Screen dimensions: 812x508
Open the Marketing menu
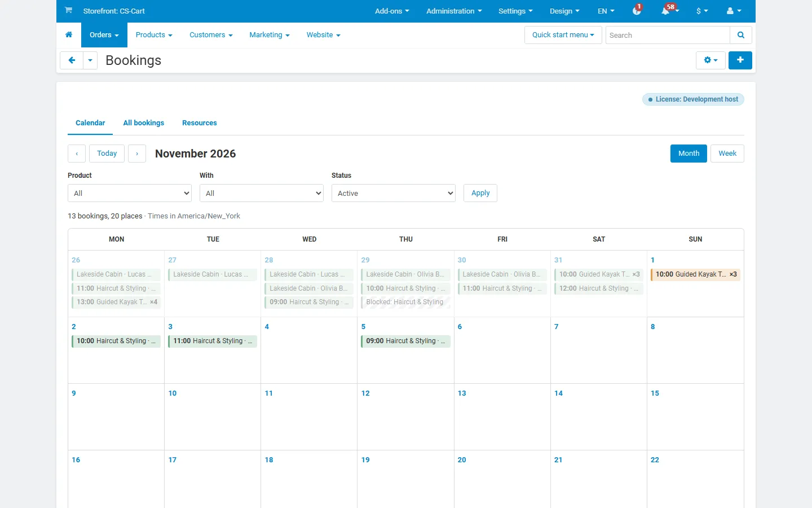coord(270,35)
